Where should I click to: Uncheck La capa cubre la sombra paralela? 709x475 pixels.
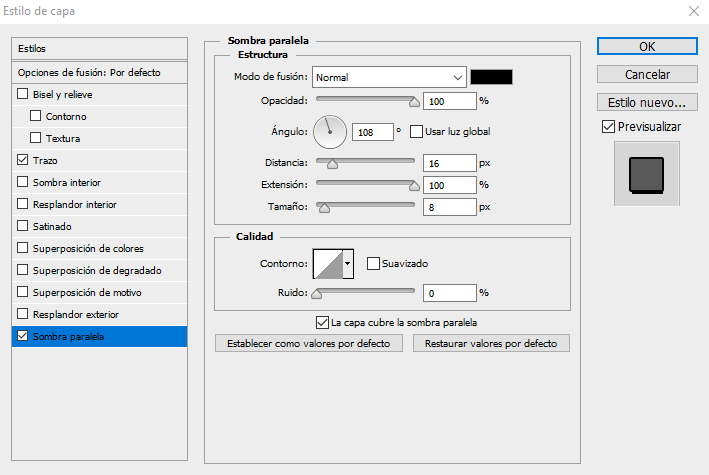tap(322, 323)
